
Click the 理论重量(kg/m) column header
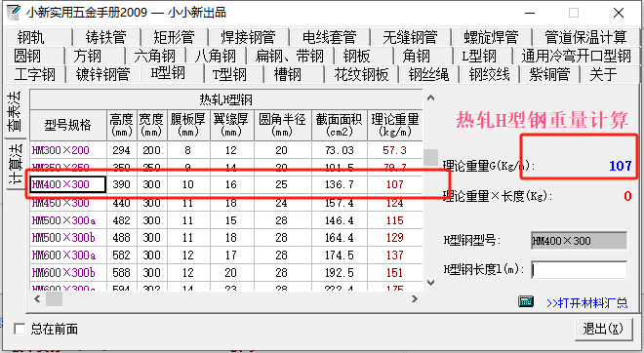(x=395, y=125)
